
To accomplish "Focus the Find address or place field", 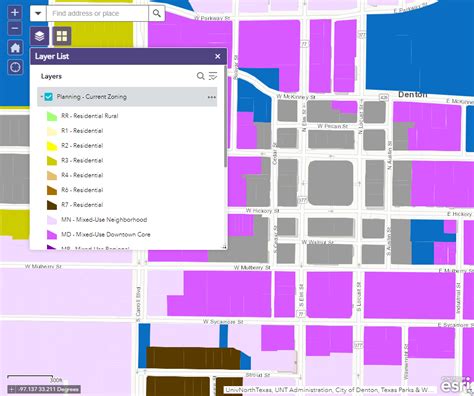I will point(97,13).
